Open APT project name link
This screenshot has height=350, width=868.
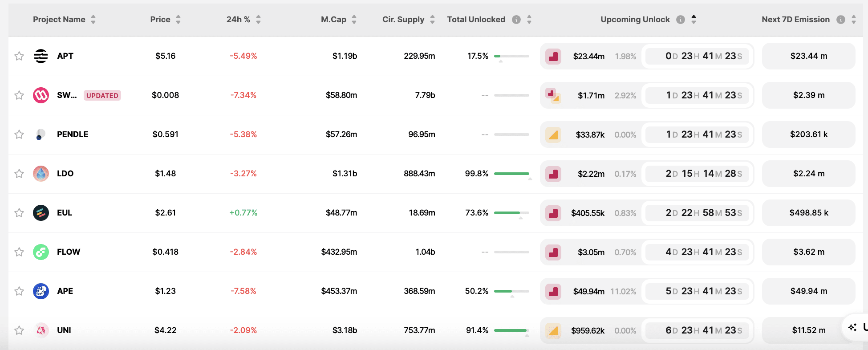pyautogui.click(x=65, y=56)
